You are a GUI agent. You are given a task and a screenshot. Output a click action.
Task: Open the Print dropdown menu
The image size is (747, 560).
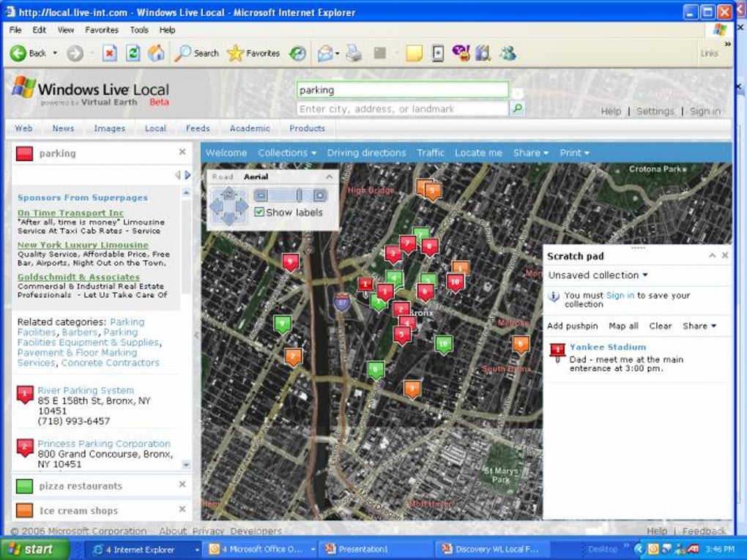click(575, 153)
